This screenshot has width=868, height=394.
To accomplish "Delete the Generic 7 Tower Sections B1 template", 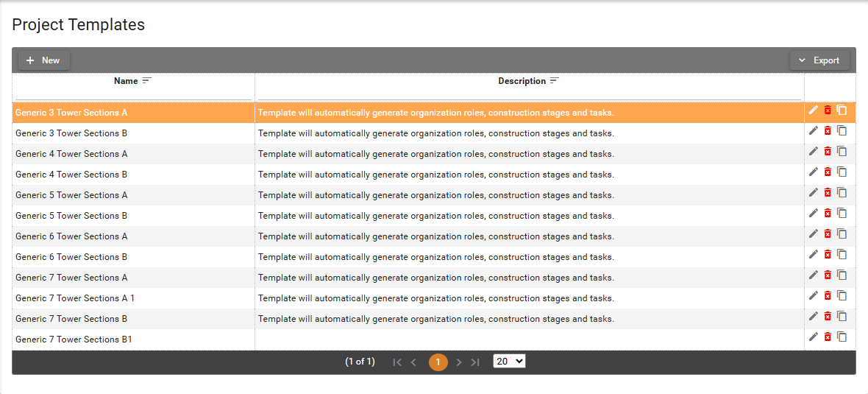I will click(828, 337).
